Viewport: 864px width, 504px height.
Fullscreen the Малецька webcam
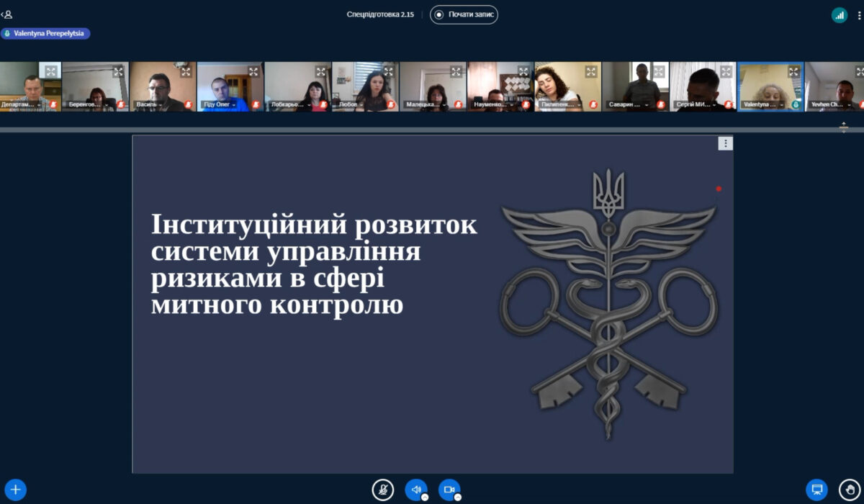tap(456, 71)
